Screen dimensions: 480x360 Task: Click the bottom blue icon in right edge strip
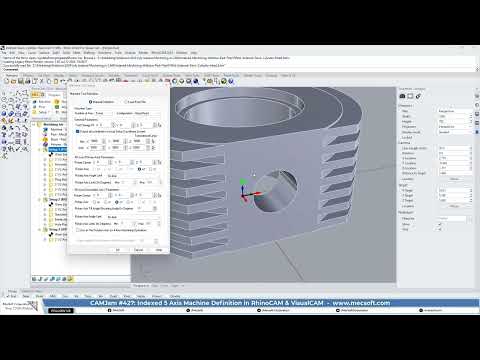point(477,132)
